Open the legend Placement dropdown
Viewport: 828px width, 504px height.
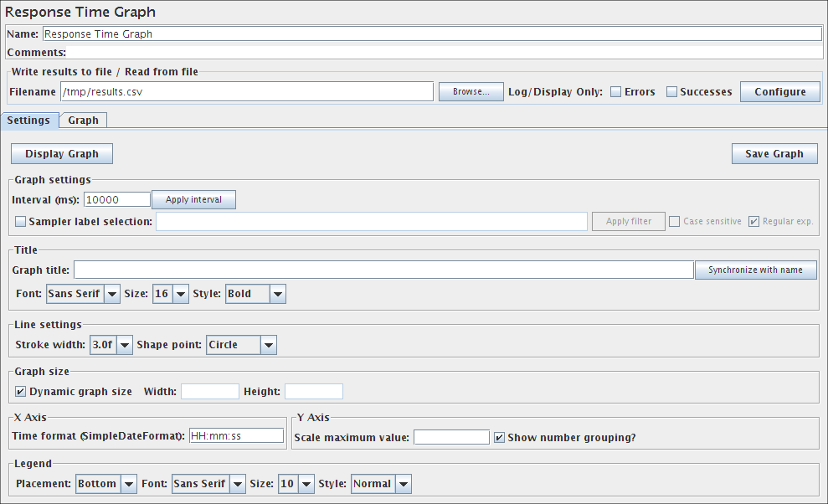[105, 483]
